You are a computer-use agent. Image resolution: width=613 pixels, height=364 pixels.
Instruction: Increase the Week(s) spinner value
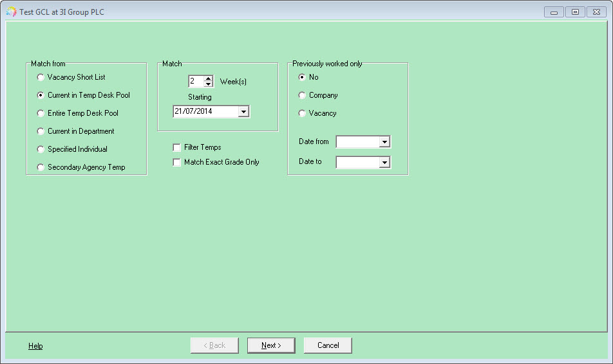[209, 78]
